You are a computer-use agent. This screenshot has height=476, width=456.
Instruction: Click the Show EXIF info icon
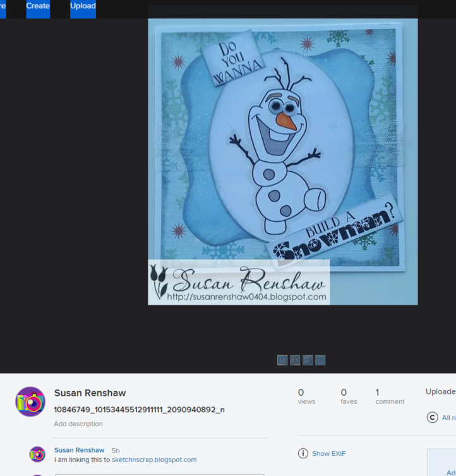tap(303, 453)
